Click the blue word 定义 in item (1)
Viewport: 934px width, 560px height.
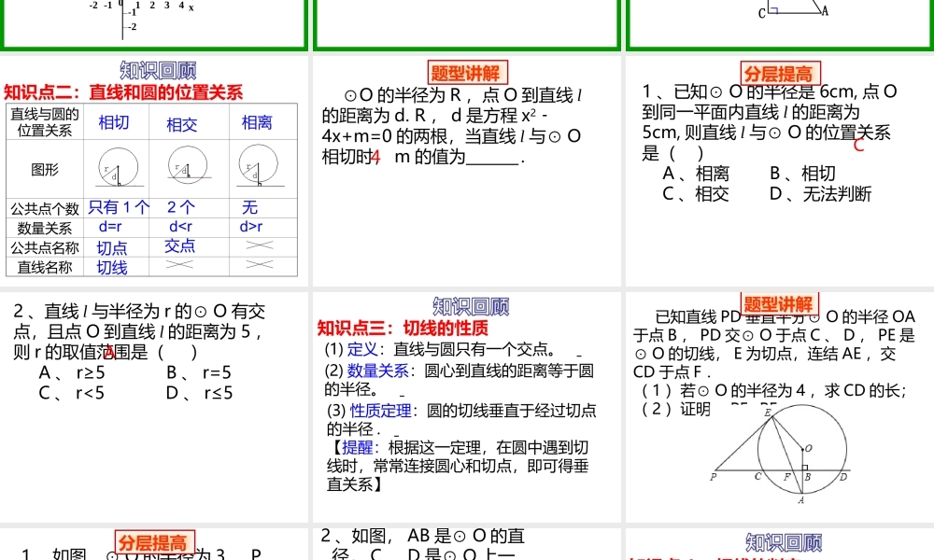(x=362, y=349)
